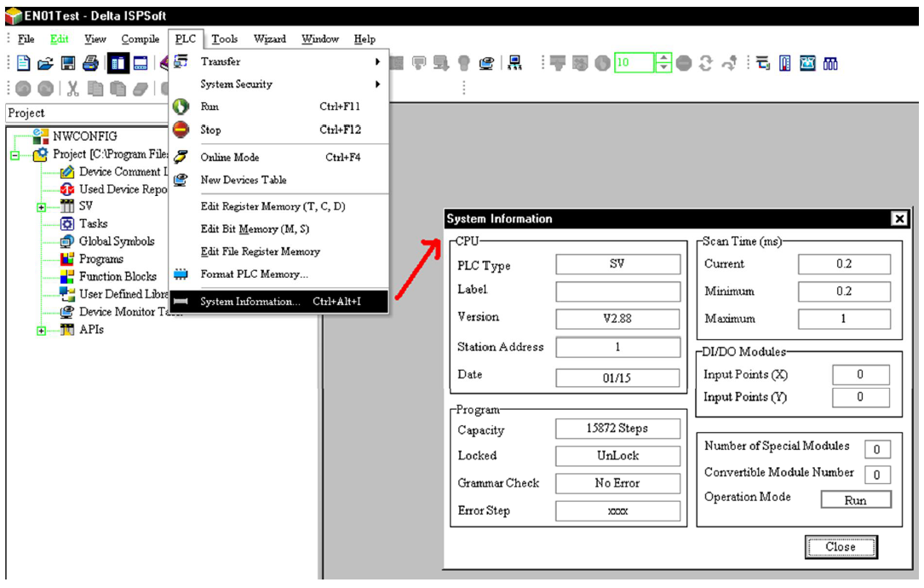Click the toolbar number field showing 10
The width and height of the screenshot is (924, 588).
coord(634,62)
